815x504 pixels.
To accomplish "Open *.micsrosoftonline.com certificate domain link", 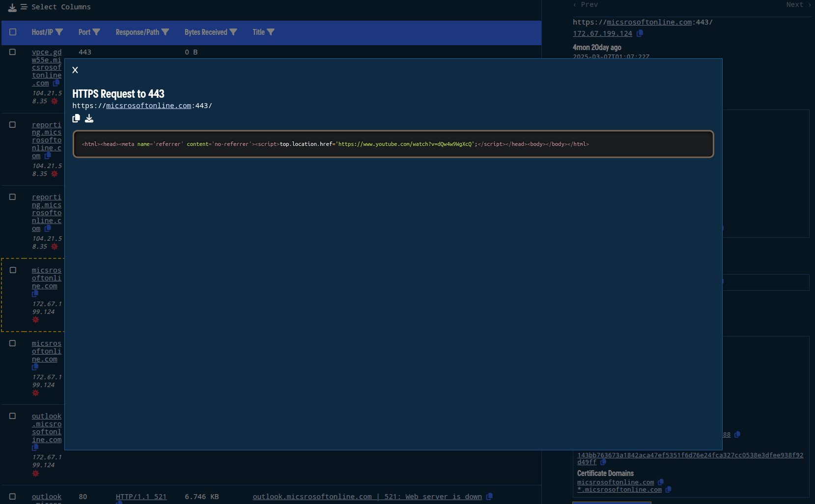I will tap(619, 490).
